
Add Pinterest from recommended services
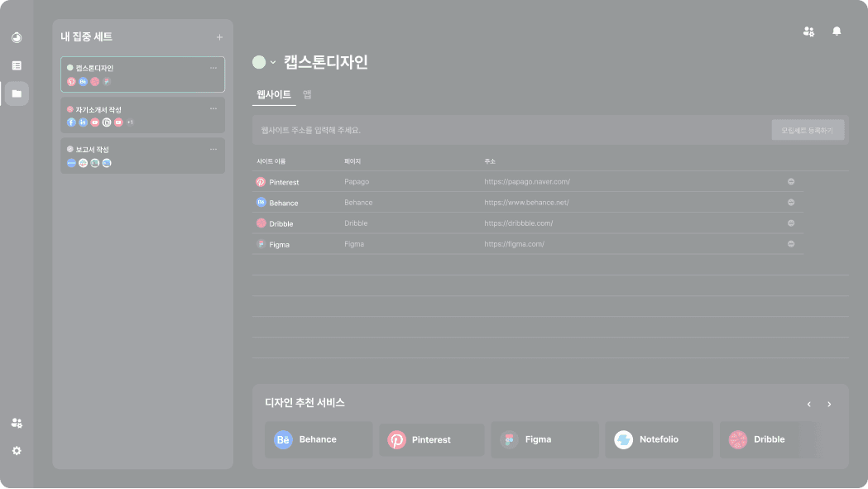pos(432,439)
